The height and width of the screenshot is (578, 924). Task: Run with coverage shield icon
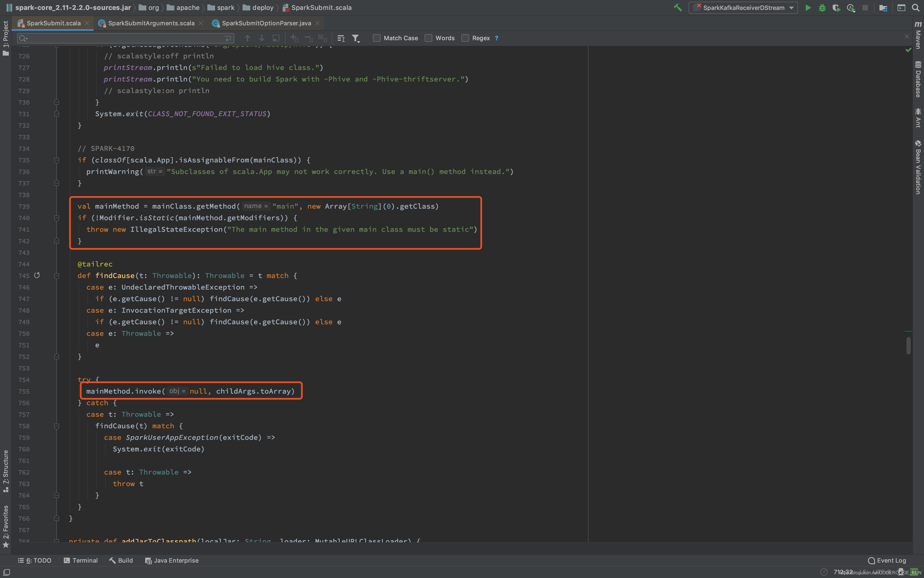tap(836, 8)
